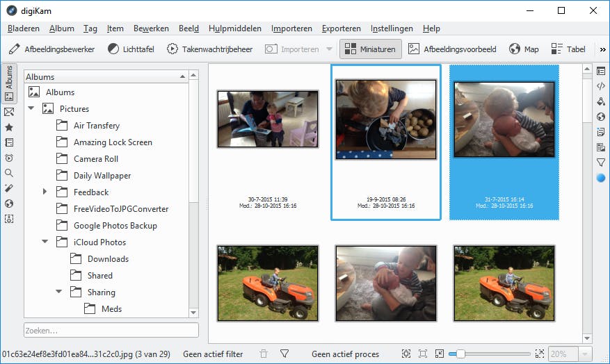Image resolution: width=610 pixels, height=364 pixels.
Task: Open the Tags sidebar icon
Action: coord(9,112)
